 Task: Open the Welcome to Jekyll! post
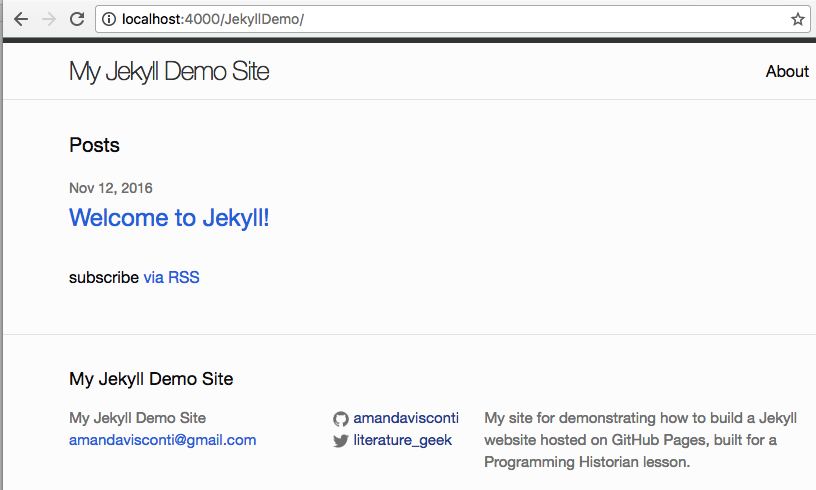point(169,217)
